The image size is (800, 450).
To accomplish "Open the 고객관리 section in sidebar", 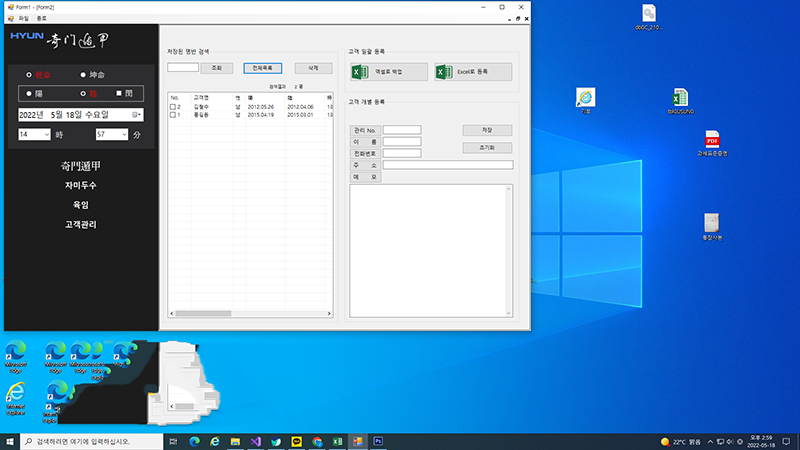I will click(81, 224).
